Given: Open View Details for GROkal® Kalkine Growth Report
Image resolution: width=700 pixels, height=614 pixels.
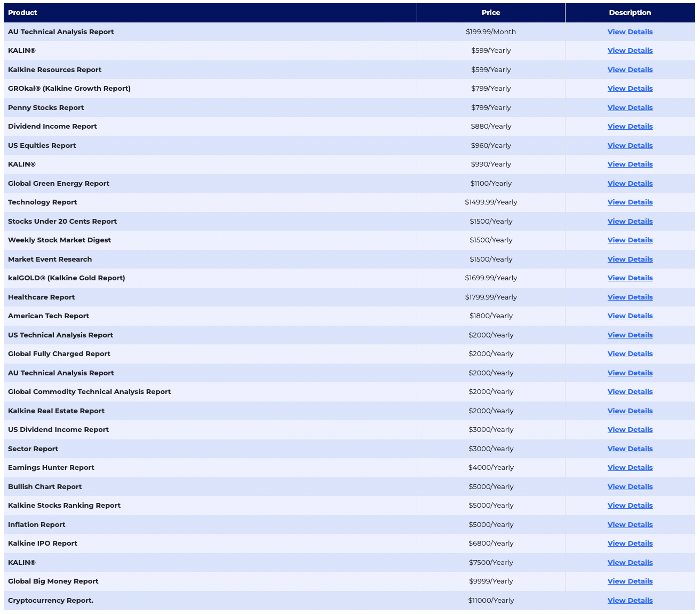Looking at the screenshot, I should pos(630,88).
